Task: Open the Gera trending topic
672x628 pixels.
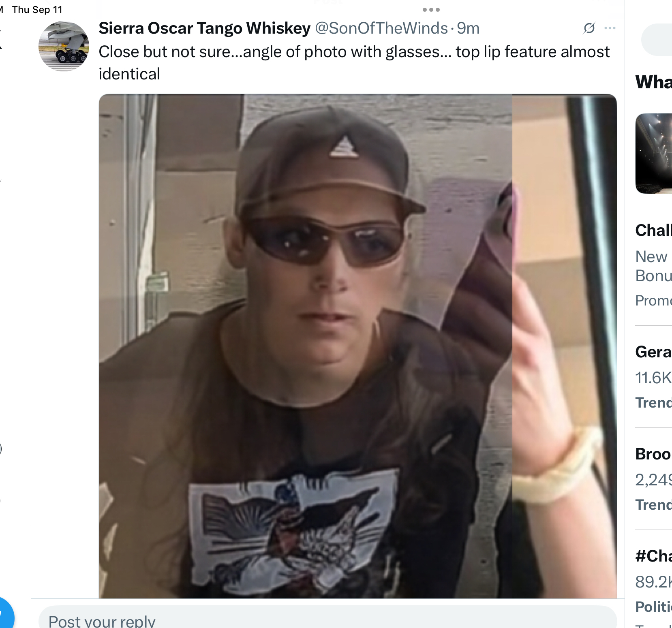Action: click(653, 352)
